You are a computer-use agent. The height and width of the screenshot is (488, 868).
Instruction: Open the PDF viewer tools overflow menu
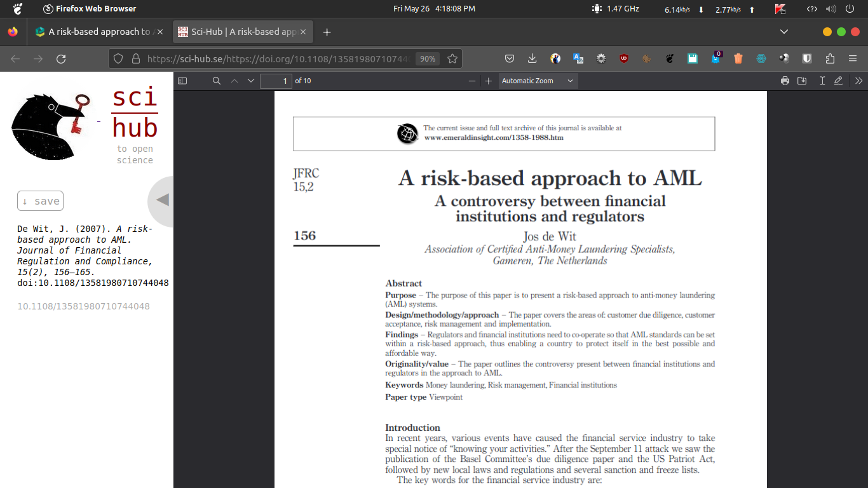click(x=858, y=81)
